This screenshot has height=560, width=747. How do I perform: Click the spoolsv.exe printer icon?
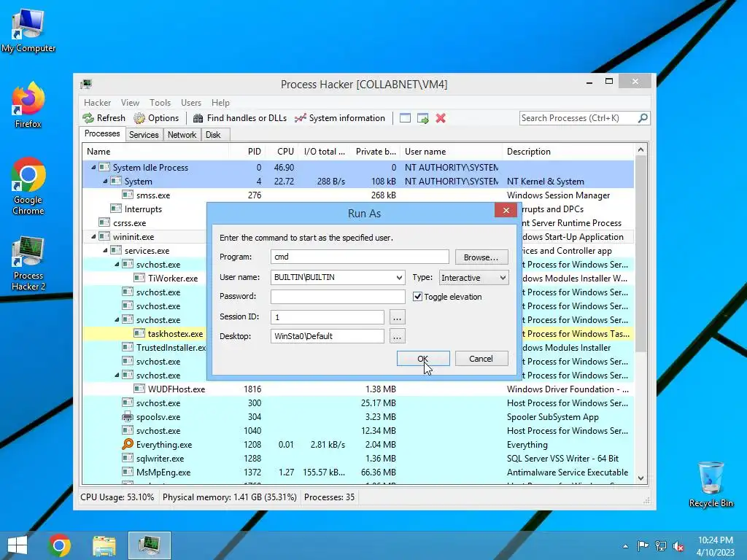coord(127,416)
